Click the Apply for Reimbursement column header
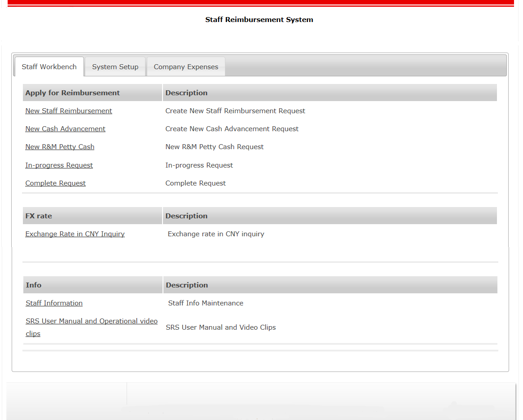The height and width of the screenshot is (420, 523). (x=73, y=93)
